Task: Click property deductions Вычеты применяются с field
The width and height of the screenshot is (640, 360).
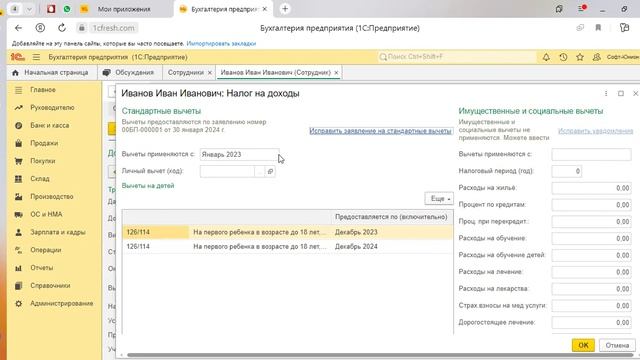Action: point(591,155)
